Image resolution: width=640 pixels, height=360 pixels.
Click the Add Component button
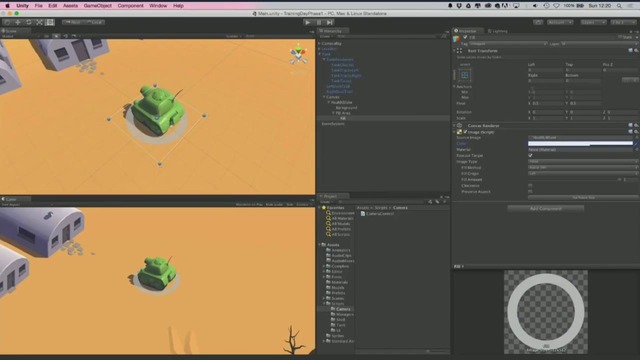546,209
